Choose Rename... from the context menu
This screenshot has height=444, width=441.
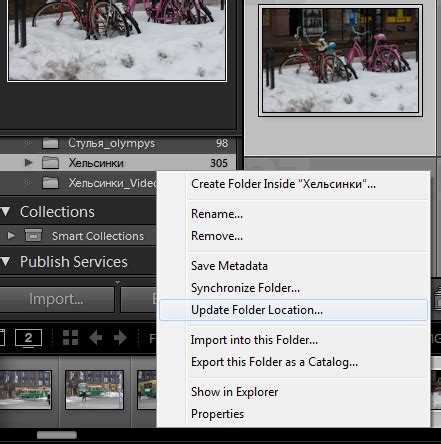[x=293, y=214]
